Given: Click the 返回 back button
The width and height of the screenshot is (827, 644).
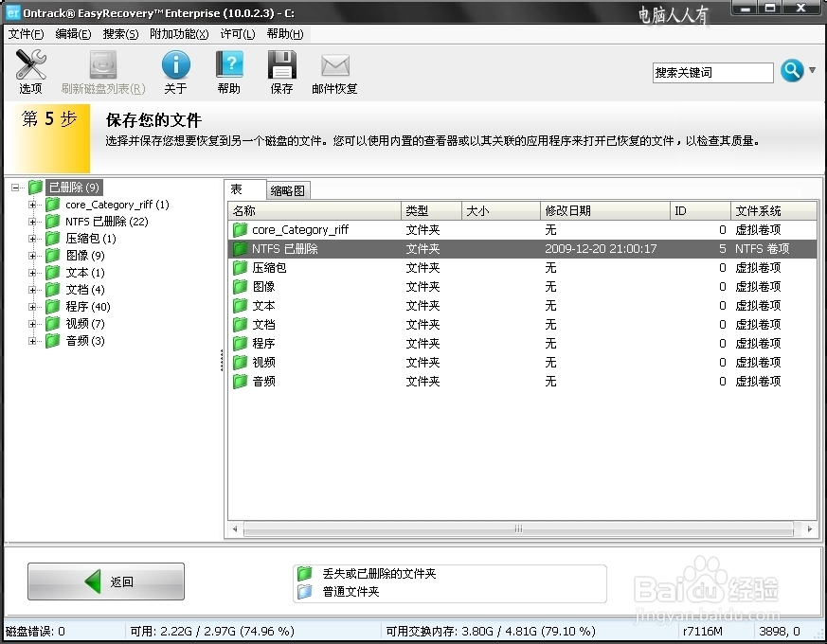Looking at the screenshot, I should pyautogui.click(x=106, y=581).
